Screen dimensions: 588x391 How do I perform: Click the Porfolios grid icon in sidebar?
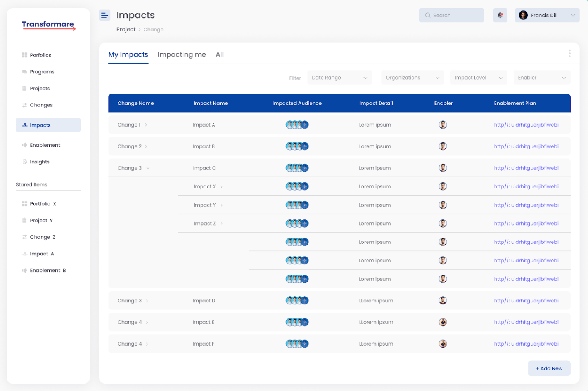24,55
